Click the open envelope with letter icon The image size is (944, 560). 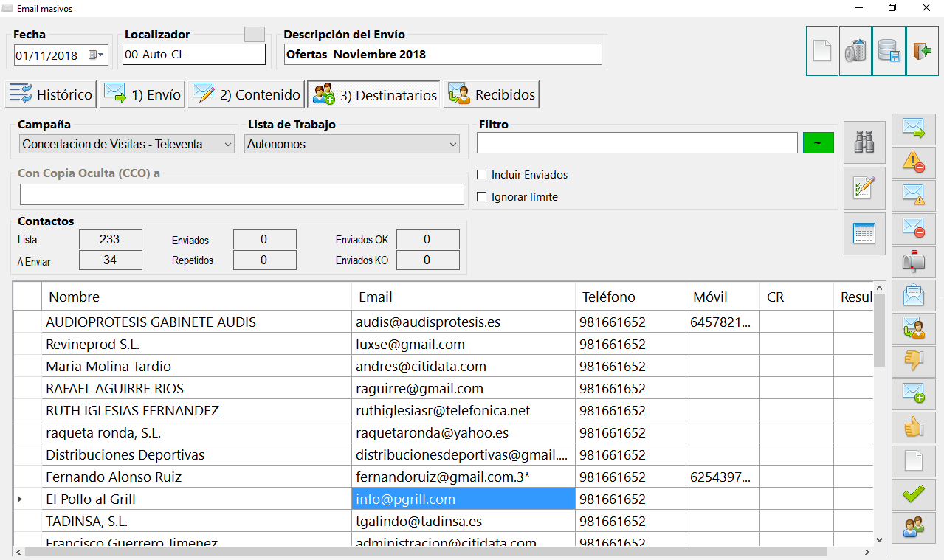[x=914, y=296]
